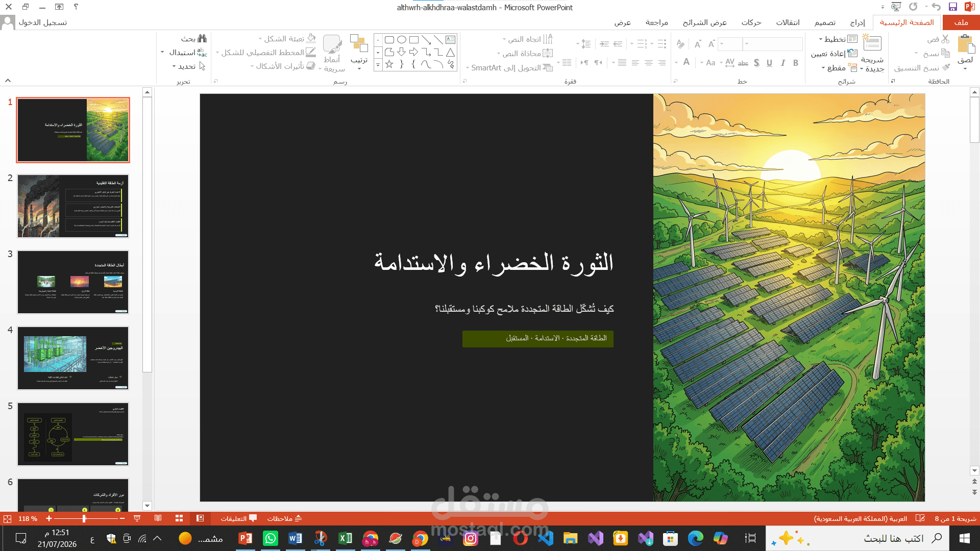The width and height of the screenshot is (980, 551).
Task: Click Windows taskbar search box
Action: 857,538
